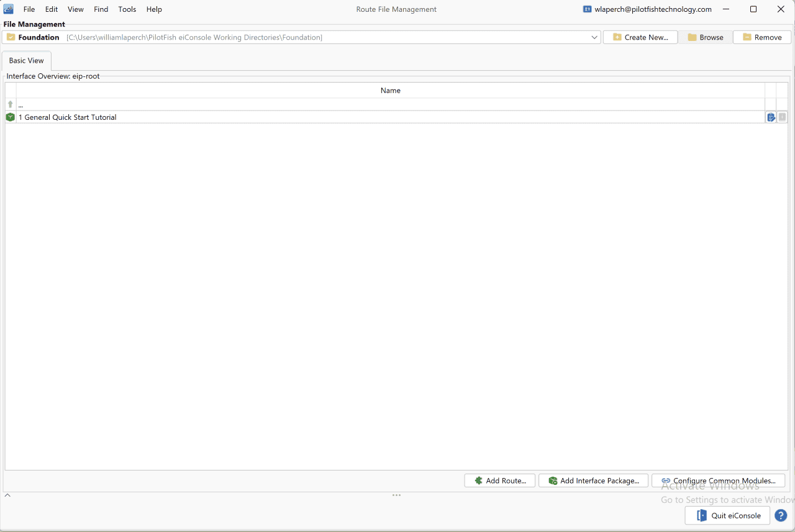Click the Add Route... button
This screenshot has height=532, width=795.
[x=500, y=480]
